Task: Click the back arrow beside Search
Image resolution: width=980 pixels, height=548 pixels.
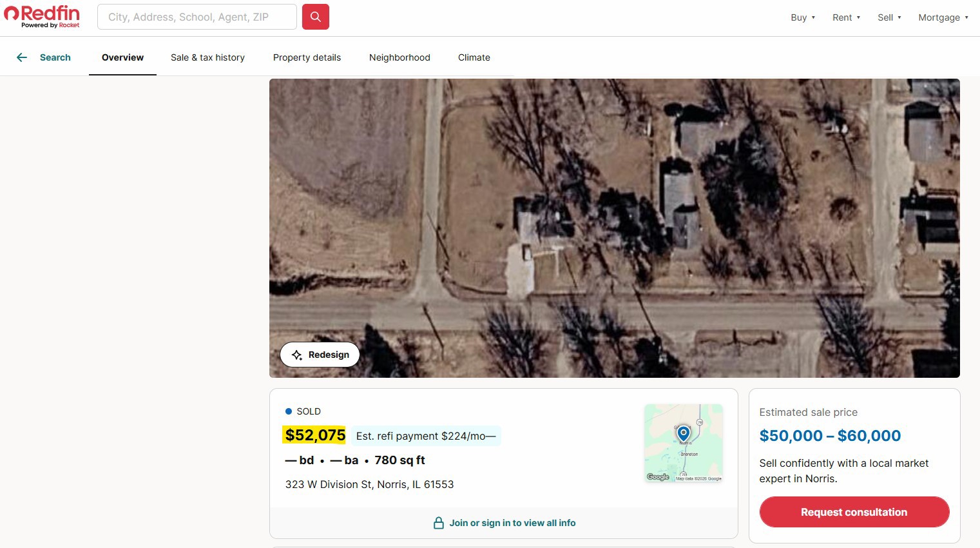Action: (x=22, y=57)
